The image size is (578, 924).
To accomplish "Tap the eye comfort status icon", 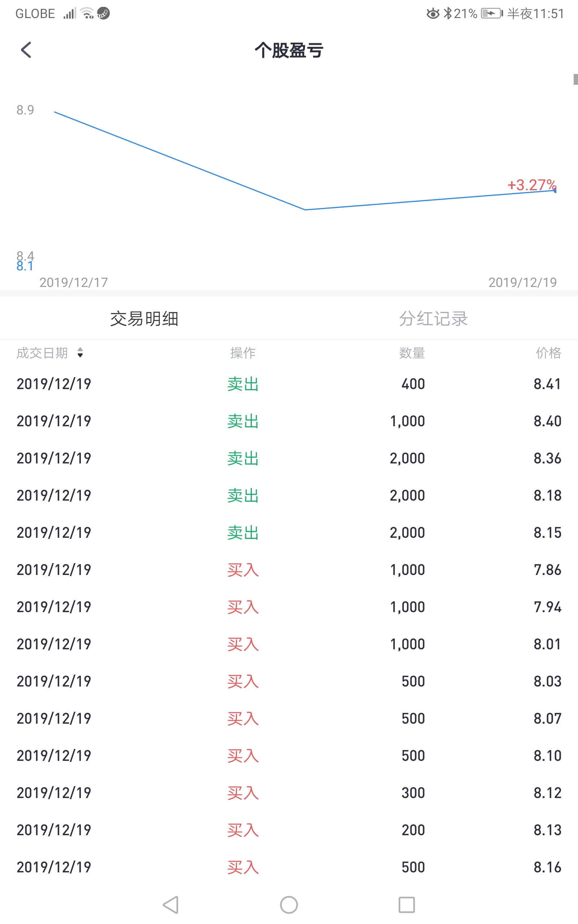I will tap(433, 14).
